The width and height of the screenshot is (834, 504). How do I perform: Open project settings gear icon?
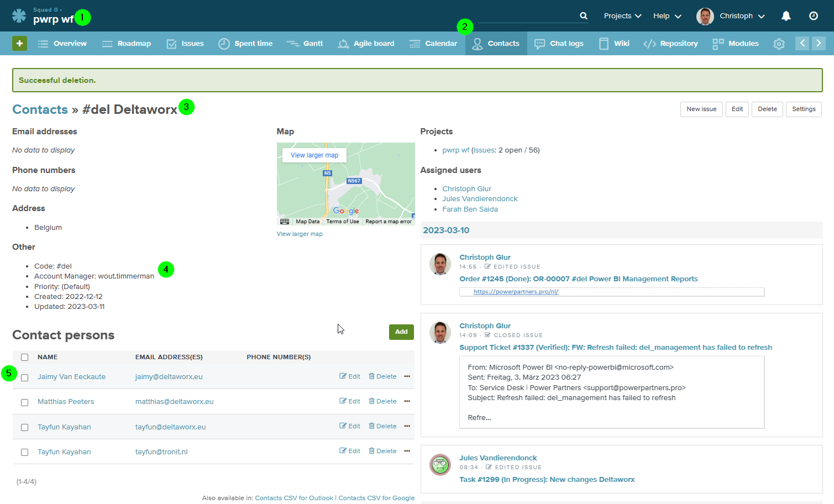[x=779, y=44]
